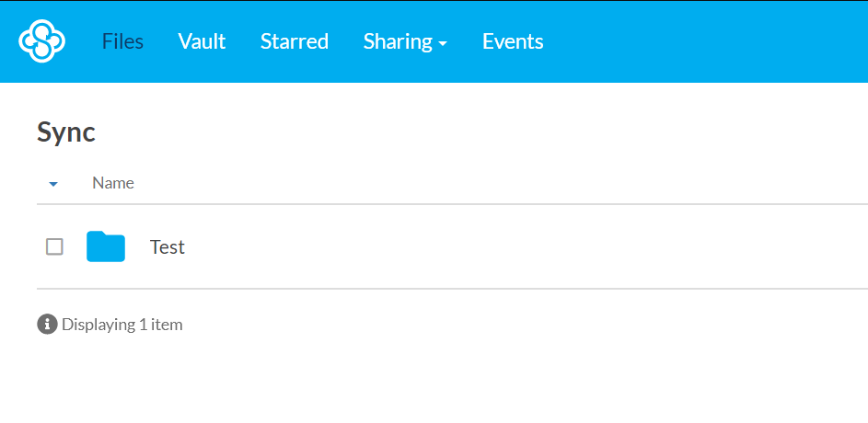The width and height of the screenshot is (868, 423).
Task: Go to the Files section
Action: (123, 41)
